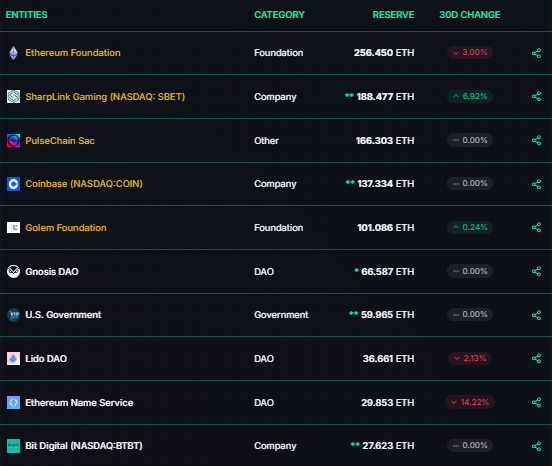The image size is (552, 466).
Task: Sort by the RESERVE column header
Action: click(x=393, y=15)
